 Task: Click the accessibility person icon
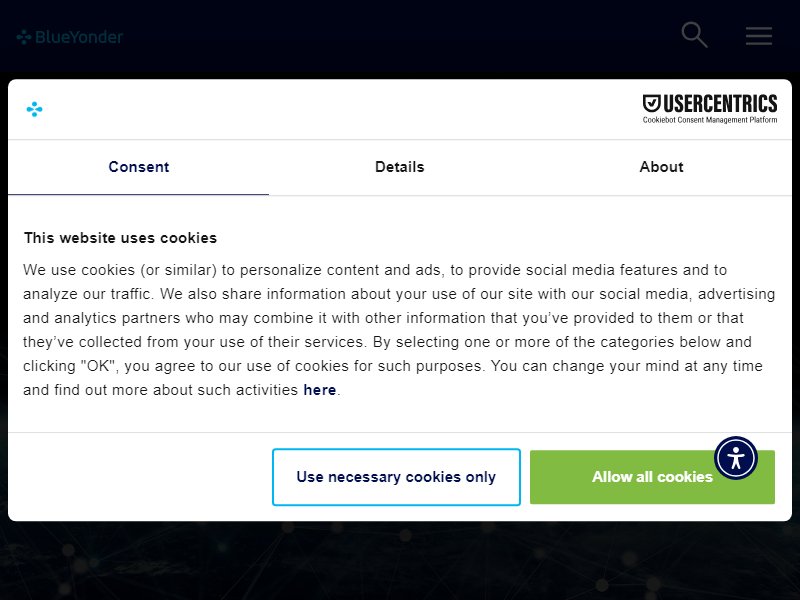pos(736,458)
